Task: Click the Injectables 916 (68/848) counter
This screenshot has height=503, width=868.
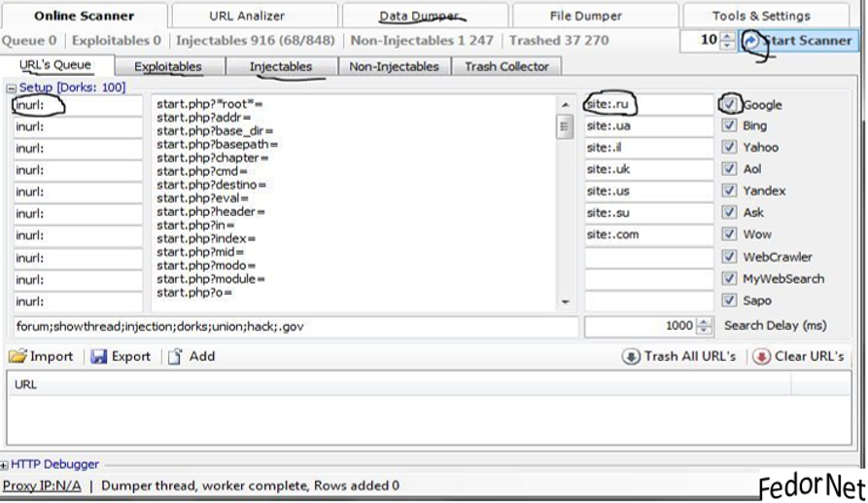Action: click(x=256, y=41)
